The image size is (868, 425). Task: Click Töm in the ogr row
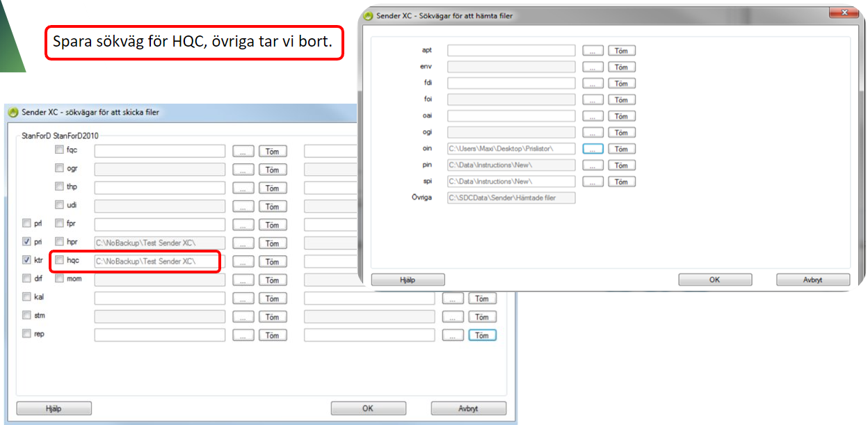pyautogui.click(x=273, y=170)
